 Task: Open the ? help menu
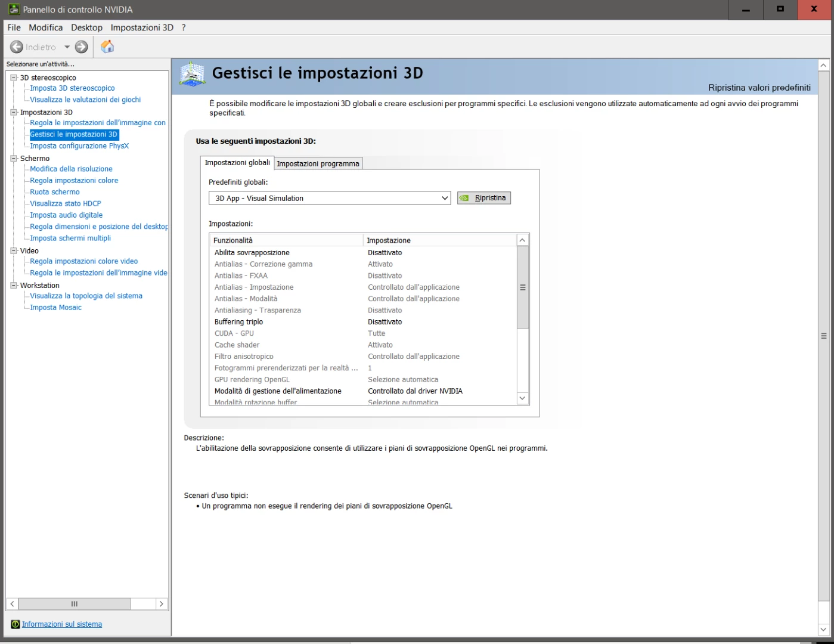tap(184, 27)
